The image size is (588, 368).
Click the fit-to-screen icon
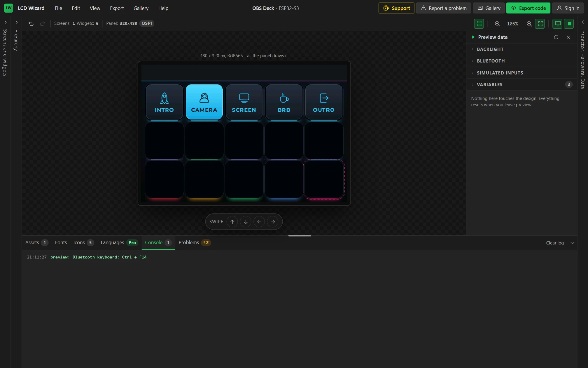[x=540, y=24]
